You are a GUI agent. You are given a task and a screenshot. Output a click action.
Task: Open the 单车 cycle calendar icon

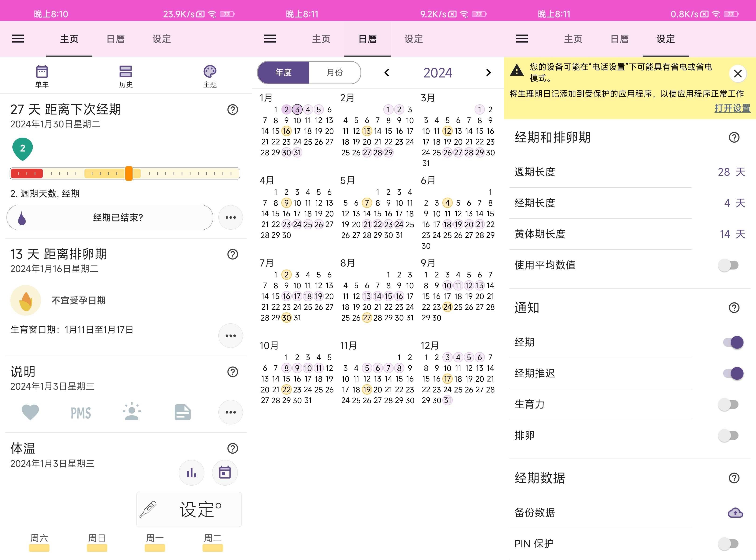click(42, 76)
